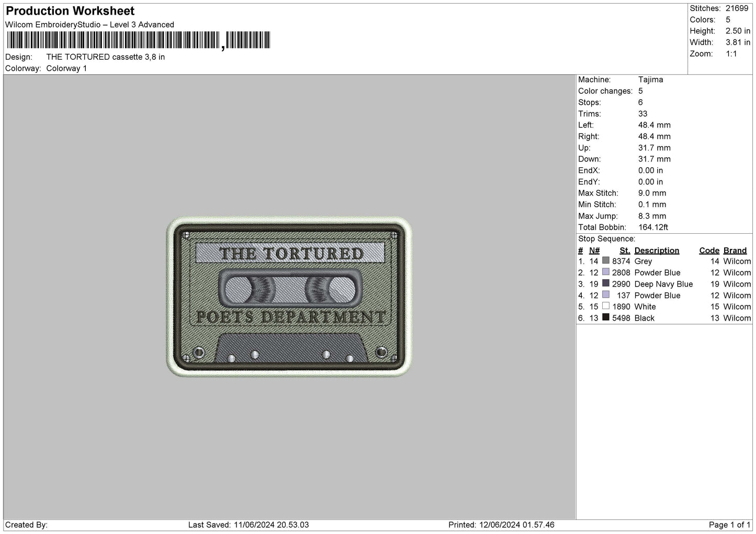
Task: Click 'Page 1 of 1' footer text
Action: coord(730,525)
